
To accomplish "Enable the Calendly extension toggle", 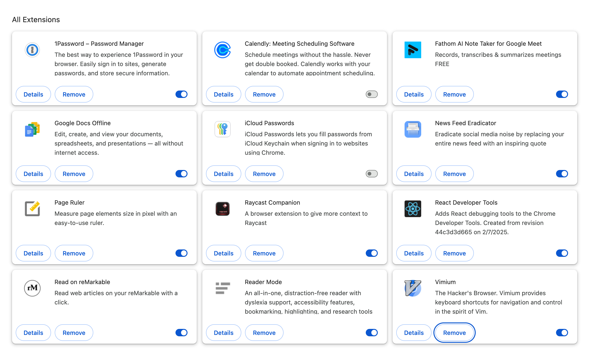I will click(372, 94).
